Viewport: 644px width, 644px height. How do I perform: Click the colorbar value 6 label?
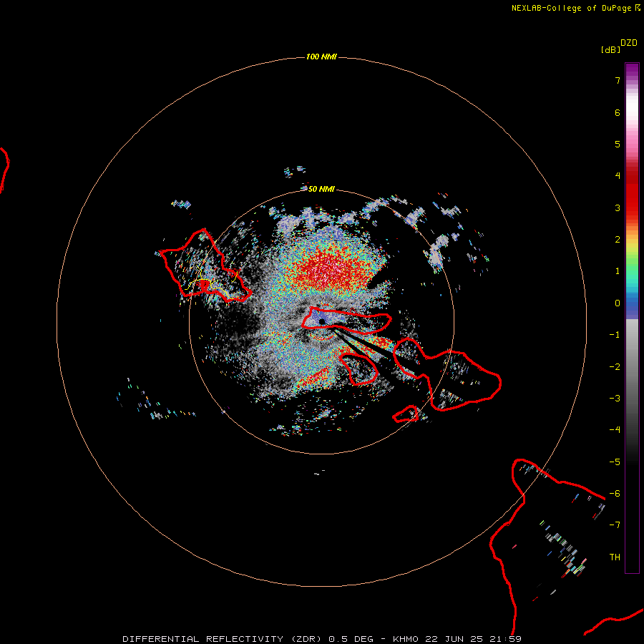coord(618,112)
